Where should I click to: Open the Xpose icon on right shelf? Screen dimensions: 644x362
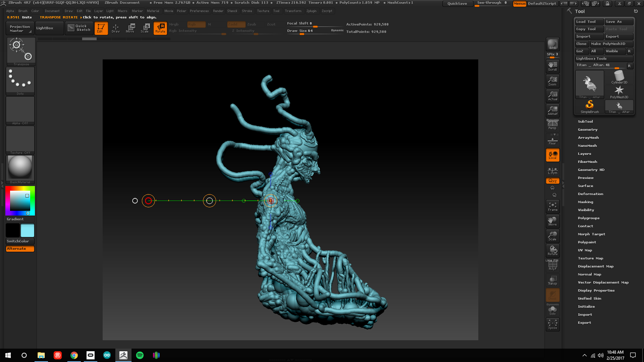click(x=553, y=324)
